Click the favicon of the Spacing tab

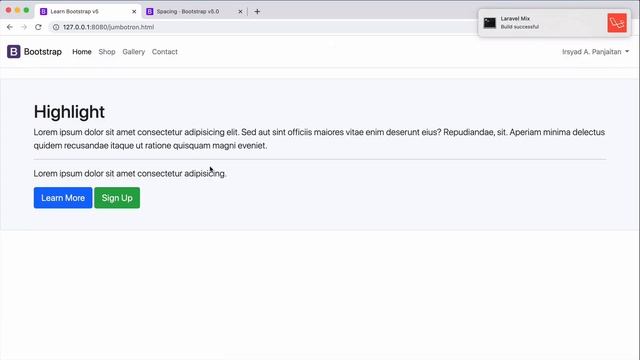(150, 11)
